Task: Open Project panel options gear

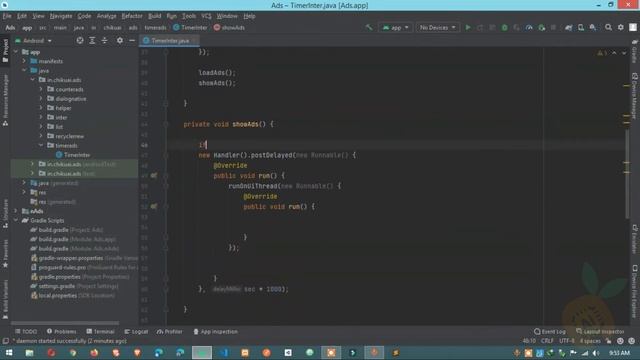Action: (120, 40)
